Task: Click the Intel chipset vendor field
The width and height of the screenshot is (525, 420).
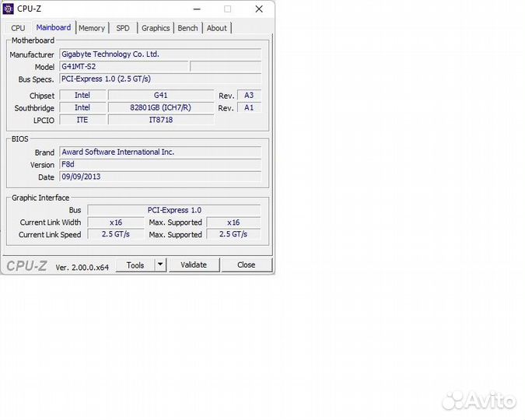Action: coord(82,96)
